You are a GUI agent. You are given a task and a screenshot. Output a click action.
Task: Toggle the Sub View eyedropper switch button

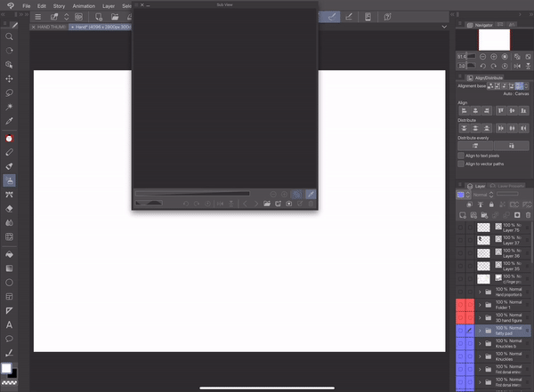pyautogui.click(x=311, y=195)
